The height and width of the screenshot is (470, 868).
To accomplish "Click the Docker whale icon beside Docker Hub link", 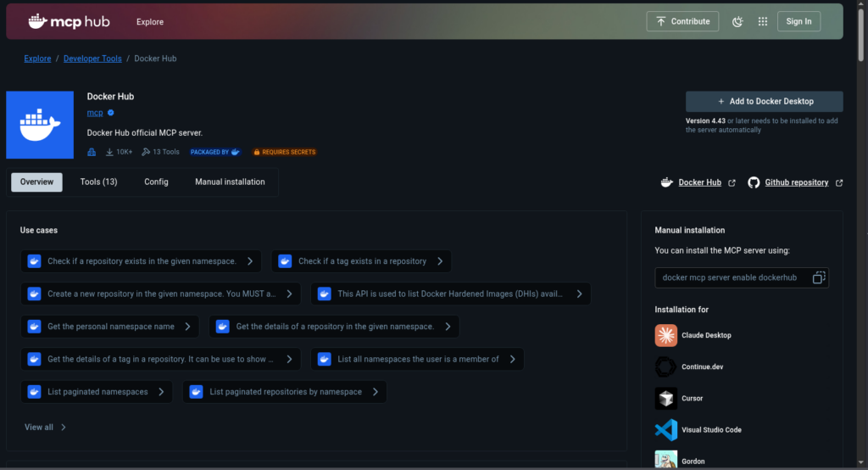I will pyautogui.click(x=666, y=182).
